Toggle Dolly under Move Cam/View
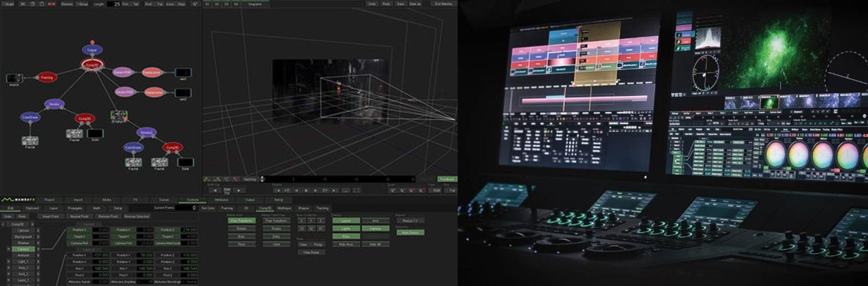This screenshot has height=286, width=868. [276, 236]
